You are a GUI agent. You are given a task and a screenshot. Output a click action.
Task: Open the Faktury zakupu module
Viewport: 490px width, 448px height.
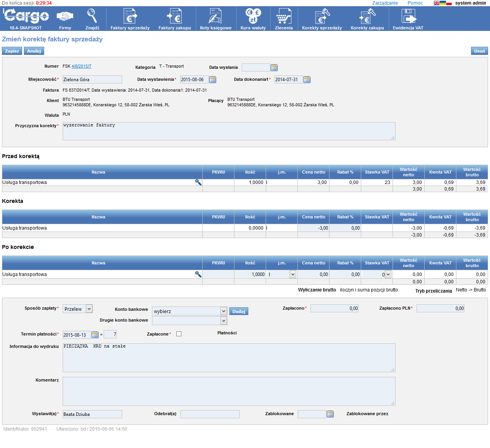(x=174, y=19)
